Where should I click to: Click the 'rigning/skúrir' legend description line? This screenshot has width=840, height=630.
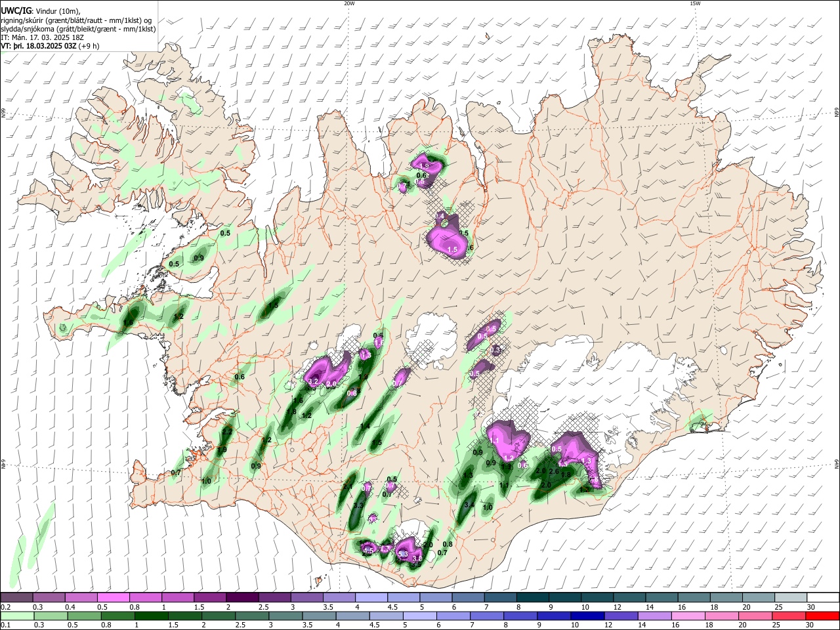click(76, 20)
